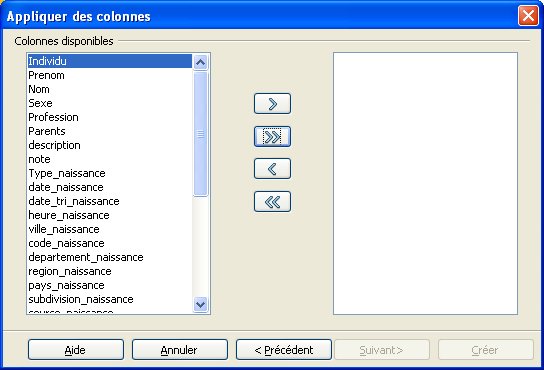The width and height of the screenshot is (544, 370).
Task: Move the selected column right with single-arrow button
Action: coord(272,103)
